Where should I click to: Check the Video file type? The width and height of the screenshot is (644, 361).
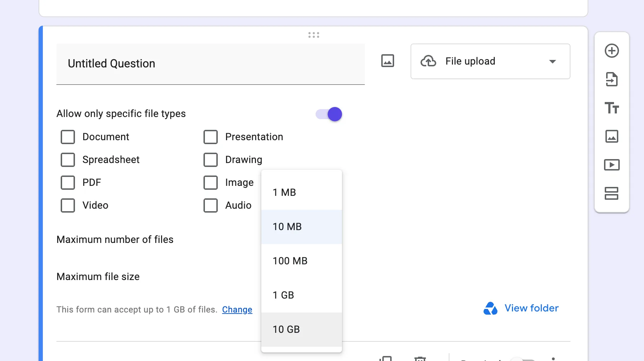68,205
